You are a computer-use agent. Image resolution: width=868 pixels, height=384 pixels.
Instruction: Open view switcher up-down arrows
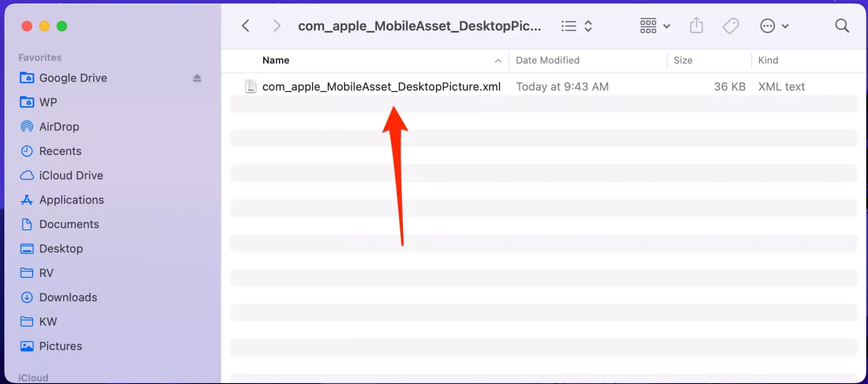[588, 26]
